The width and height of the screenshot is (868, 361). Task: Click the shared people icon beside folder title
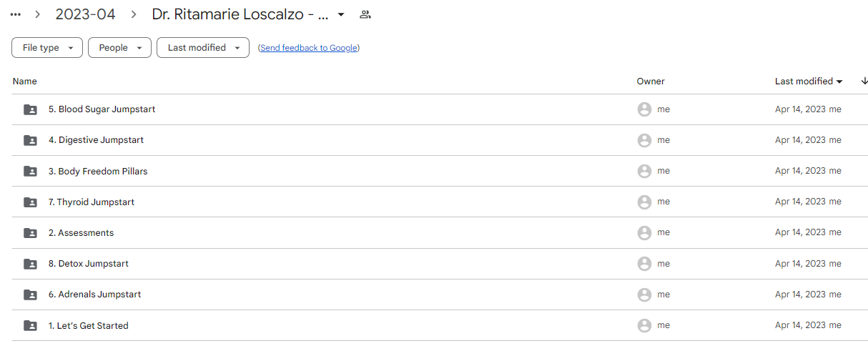(365, 14)
